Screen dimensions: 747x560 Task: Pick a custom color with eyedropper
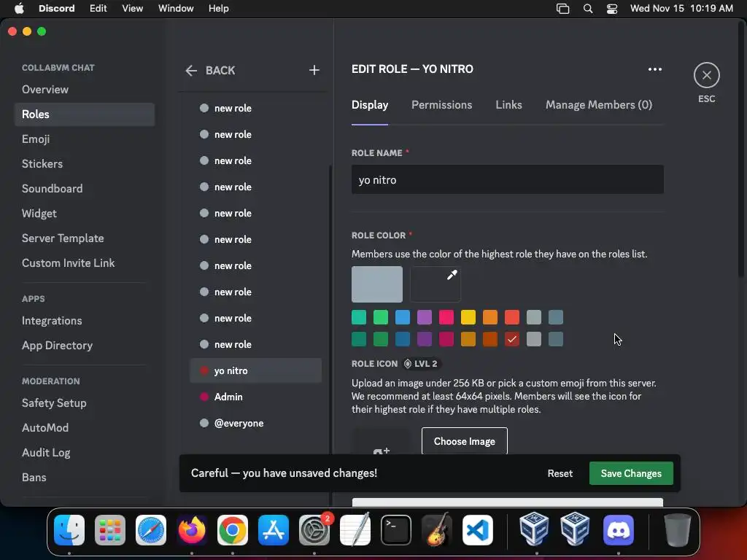coord(452,275)
